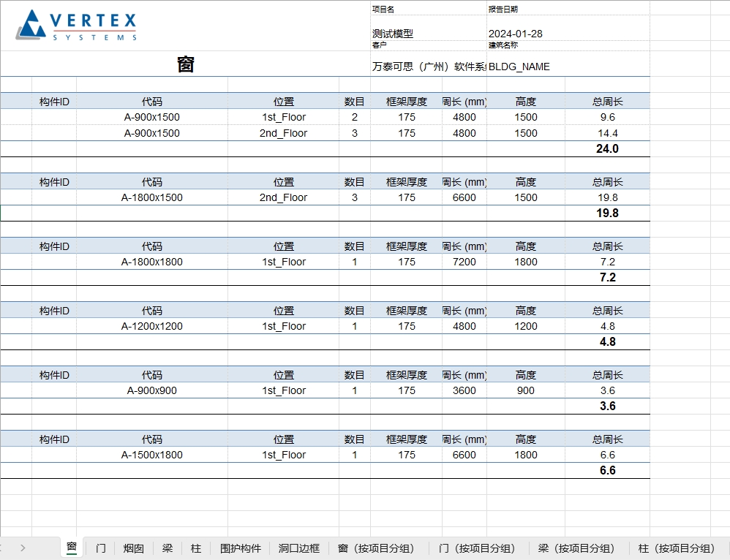Select the active 窗 sheet tab
This screenshot has height=560, width=730.
tap(71, 547)
